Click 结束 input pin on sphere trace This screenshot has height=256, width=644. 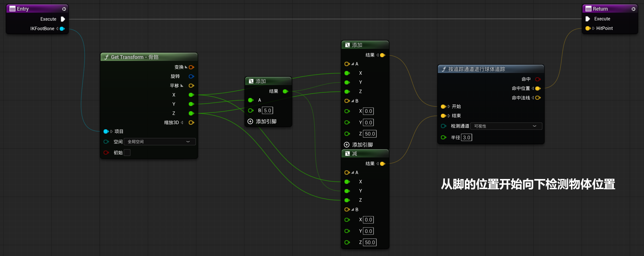443,116
